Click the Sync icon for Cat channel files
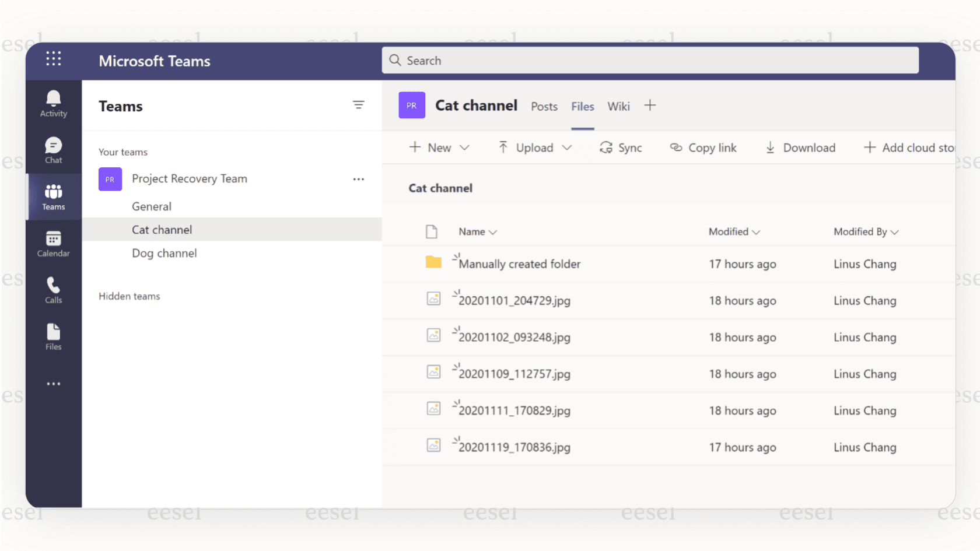 [621, 148]
